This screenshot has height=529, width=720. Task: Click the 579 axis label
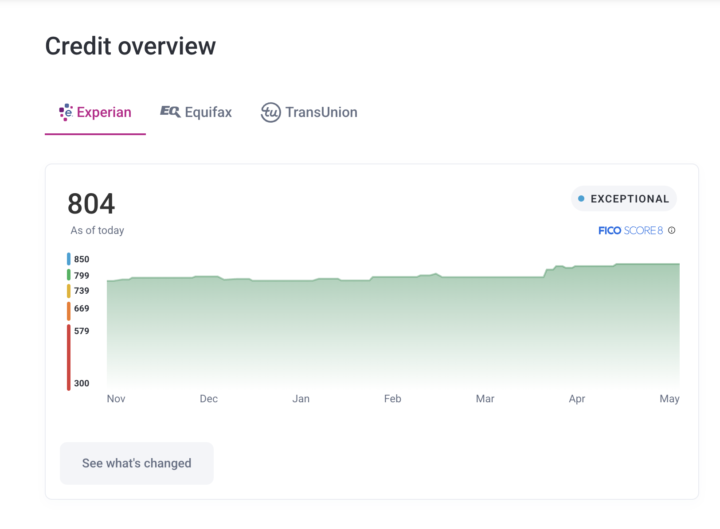82,331
